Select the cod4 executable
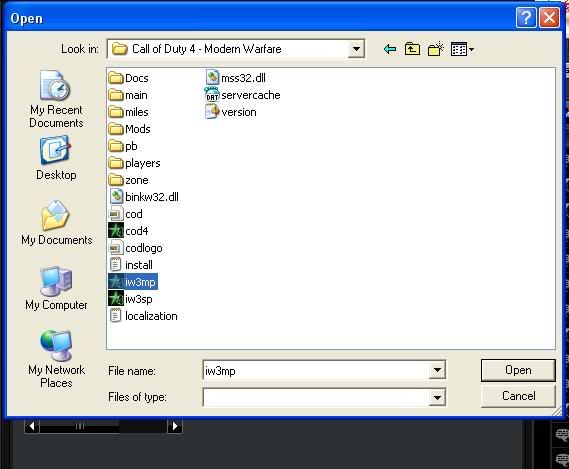 (x=128, y=231)
